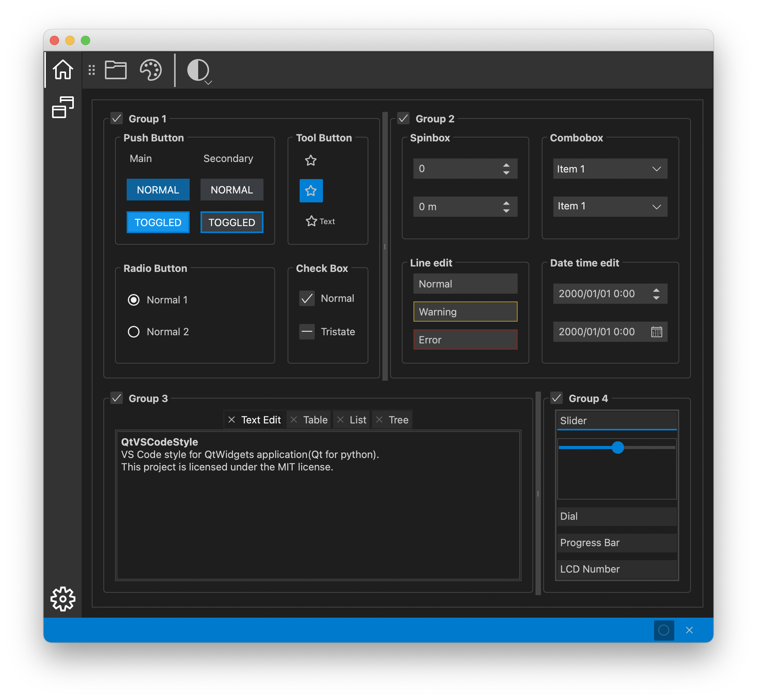Screen dimensions: 757x700
Task: Open settings gear in sidebar
Action: [63, 599]
